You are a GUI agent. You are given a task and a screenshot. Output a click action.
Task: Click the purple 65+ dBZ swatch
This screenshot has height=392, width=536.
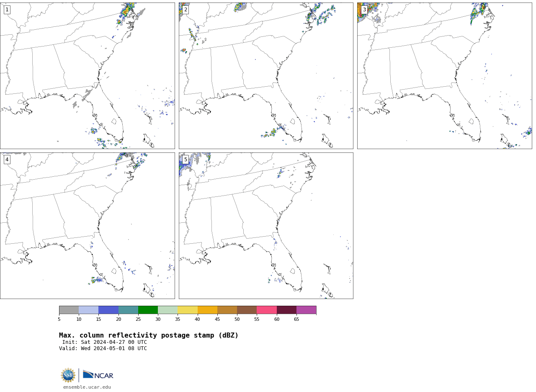coord(306,310)
